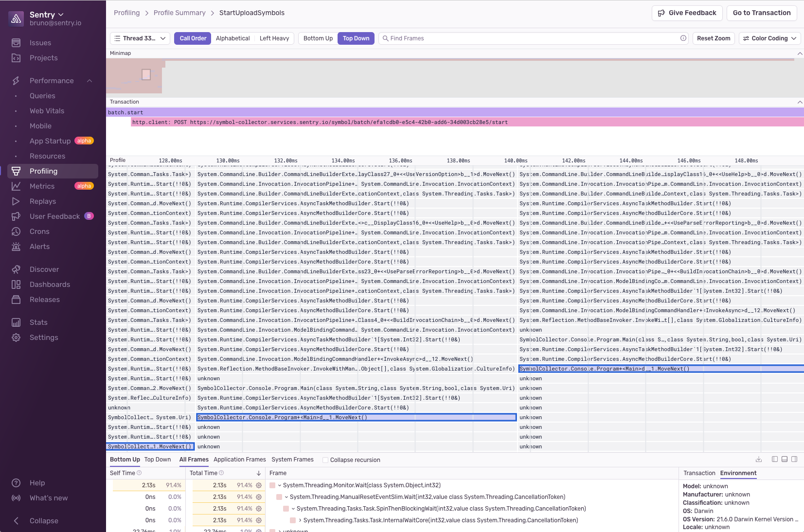
Task: Open Profiling section icon
Action: [x=16, y=171]
